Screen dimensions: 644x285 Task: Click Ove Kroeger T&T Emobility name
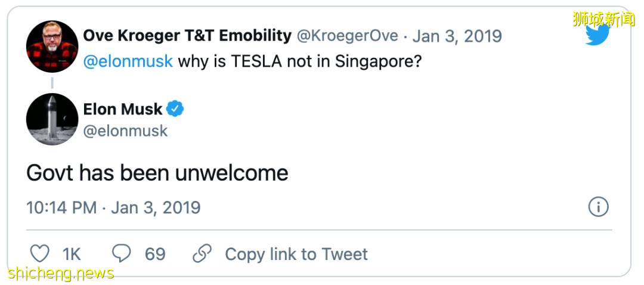click(187, 36)
